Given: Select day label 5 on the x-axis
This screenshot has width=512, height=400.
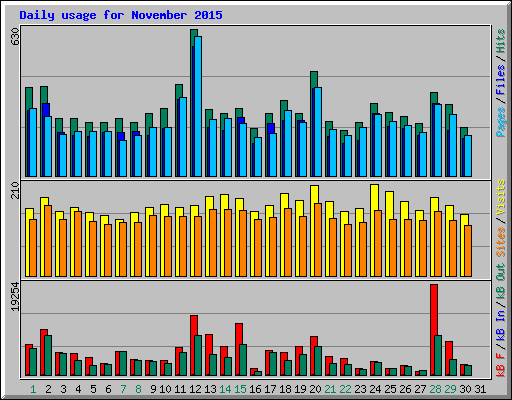Looking at the screenshot, I should pyautogui.click(x=93, y=389).
